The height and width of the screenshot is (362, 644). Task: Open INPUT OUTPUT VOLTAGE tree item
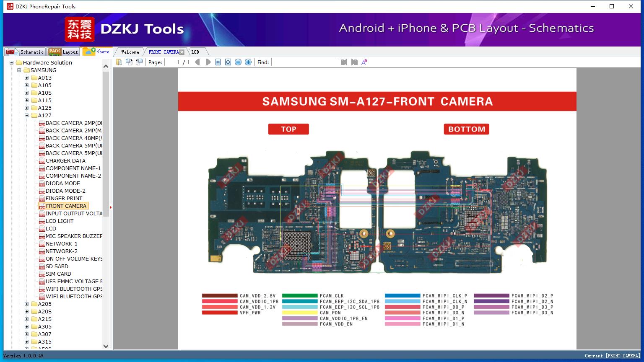pos(74,214)
